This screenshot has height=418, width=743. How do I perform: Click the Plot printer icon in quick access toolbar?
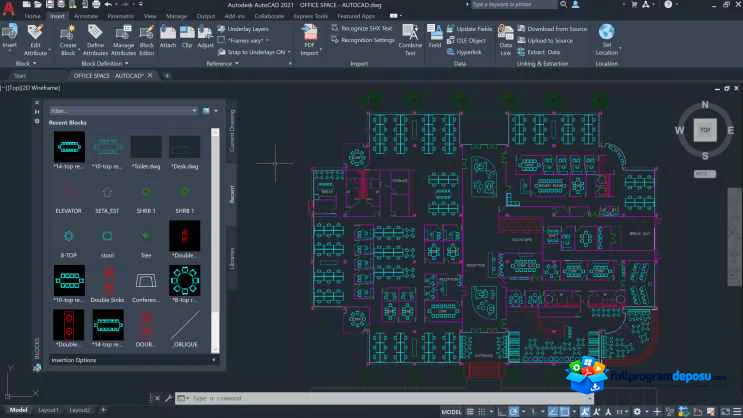point(96,4)
